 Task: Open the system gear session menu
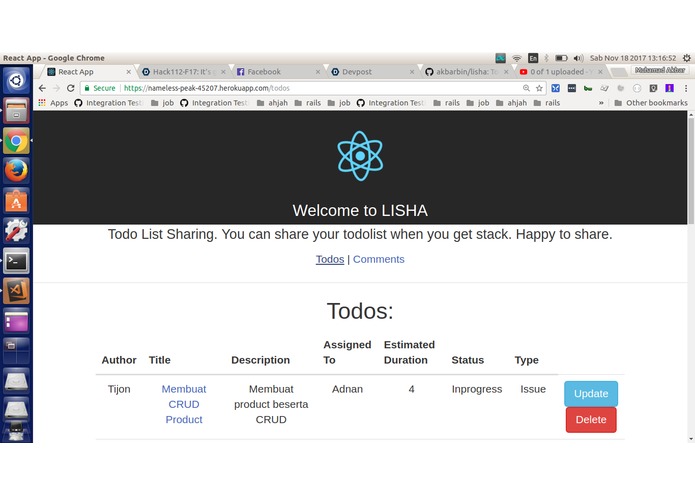[x=687, y=58]
